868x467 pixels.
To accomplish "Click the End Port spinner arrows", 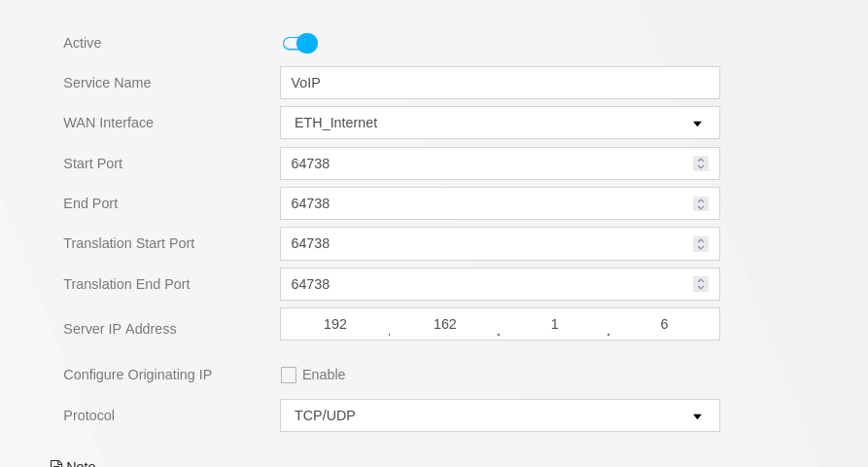I will (x=701, y=204).
